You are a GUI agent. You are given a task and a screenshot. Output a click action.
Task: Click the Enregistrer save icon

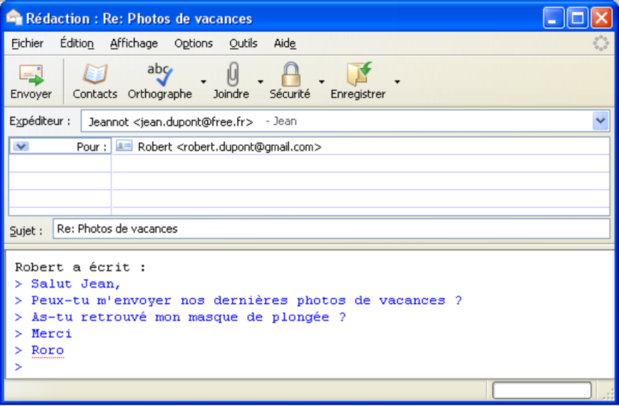357,75
